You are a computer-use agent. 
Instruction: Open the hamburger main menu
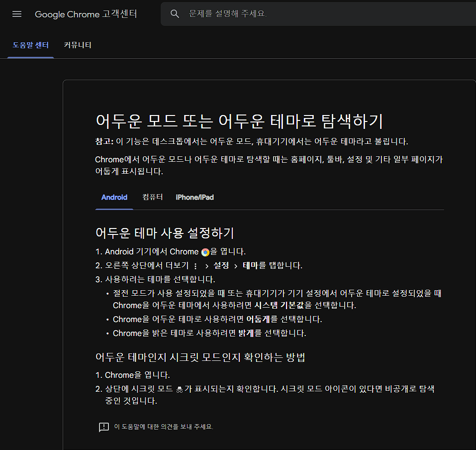pyautogui.click(x=17, y=14)
